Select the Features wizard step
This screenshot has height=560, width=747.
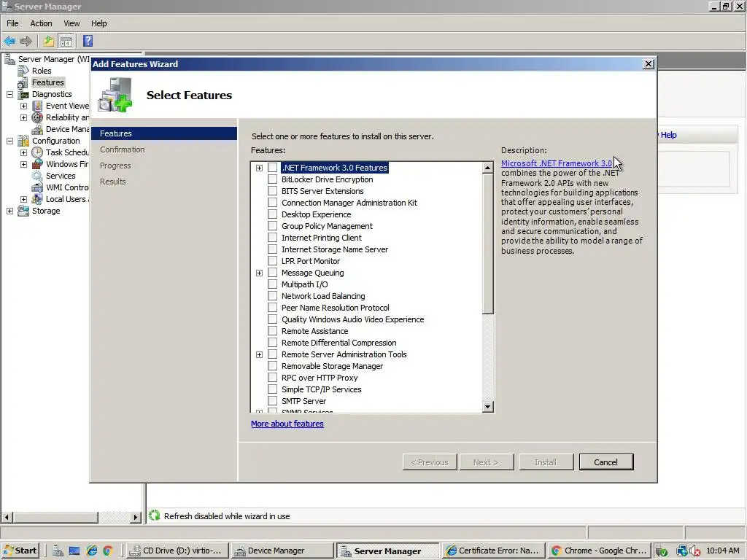pyautogui.click(x=164, y=134)
